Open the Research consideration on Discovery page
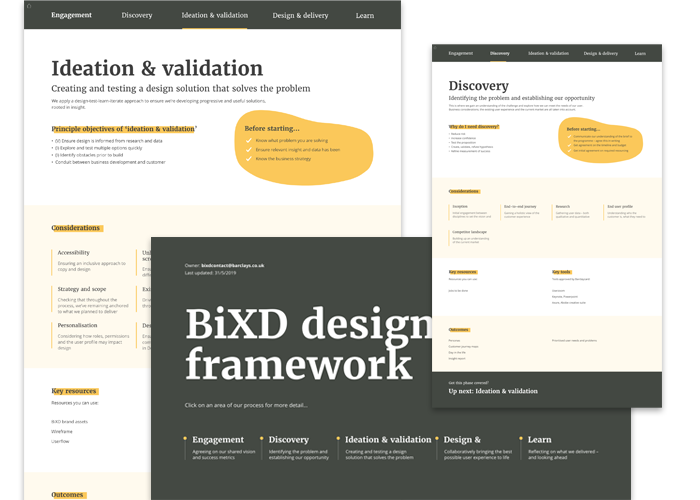 [573, 212]
